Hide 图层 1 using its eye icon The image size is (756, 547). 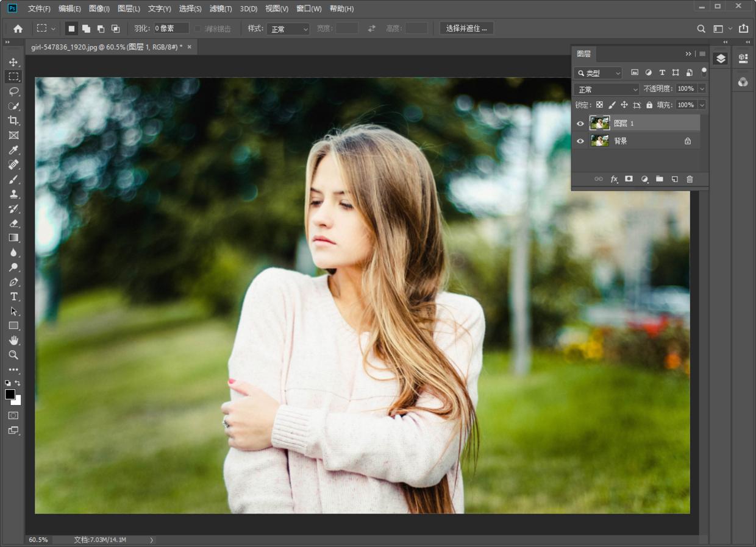(580, 124)
